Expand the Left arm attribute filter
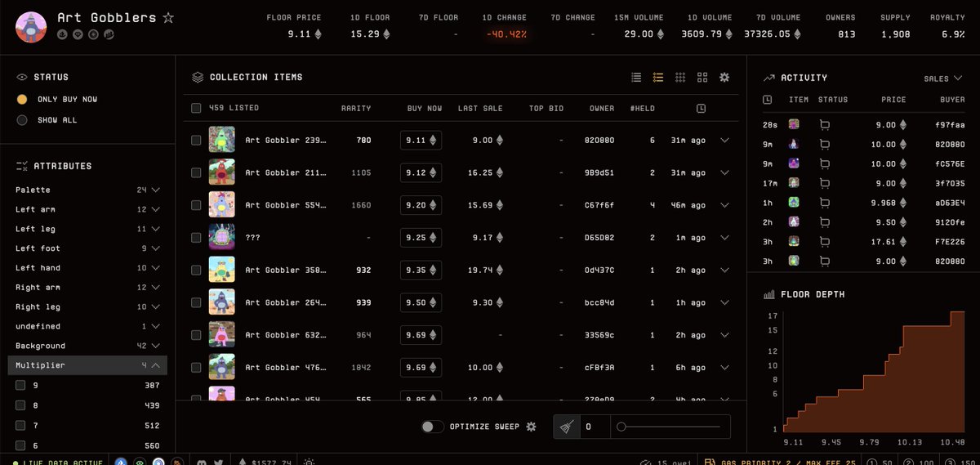 pyautogui.click(x=88, y=209)
